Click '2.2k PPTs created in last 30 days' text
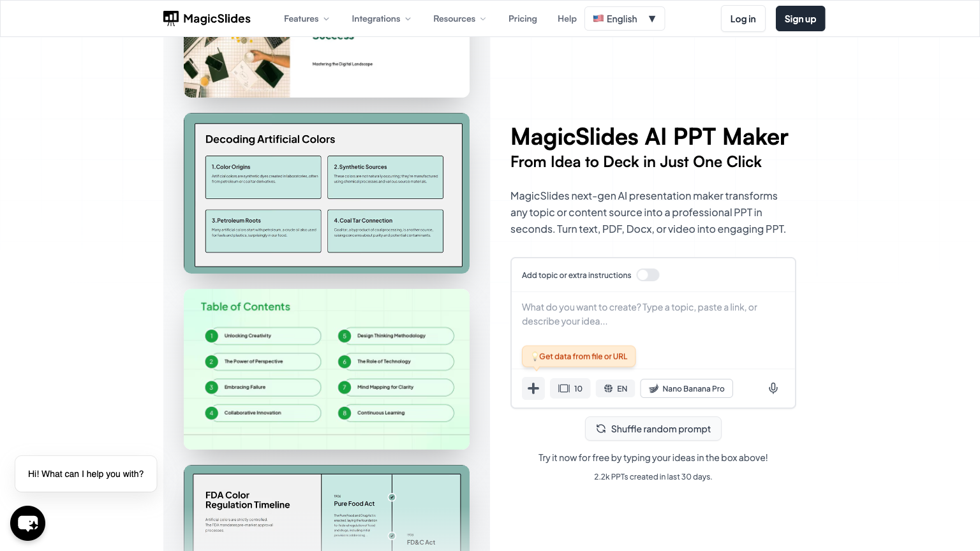The height and width of the screenshot is (551, 980). click(x=653, y=477)
